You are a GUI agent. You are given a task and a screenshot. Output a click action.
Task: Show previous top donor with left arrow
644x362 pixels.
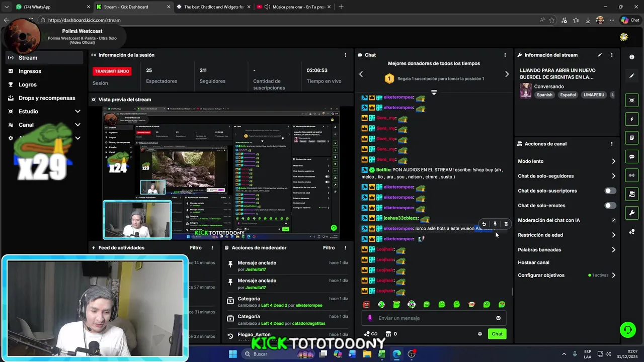point(361,74)
